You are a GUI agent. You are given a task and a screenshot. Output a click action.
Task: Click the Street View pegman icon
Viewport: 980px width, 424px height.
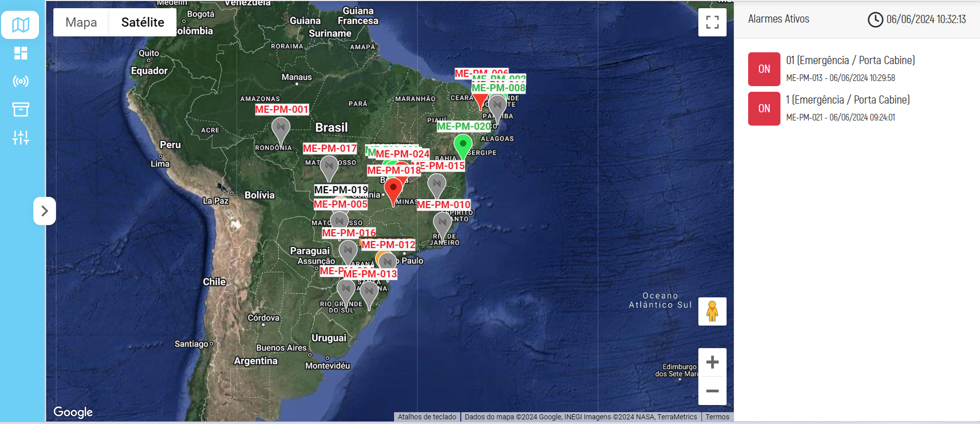(x=712, y=311)
